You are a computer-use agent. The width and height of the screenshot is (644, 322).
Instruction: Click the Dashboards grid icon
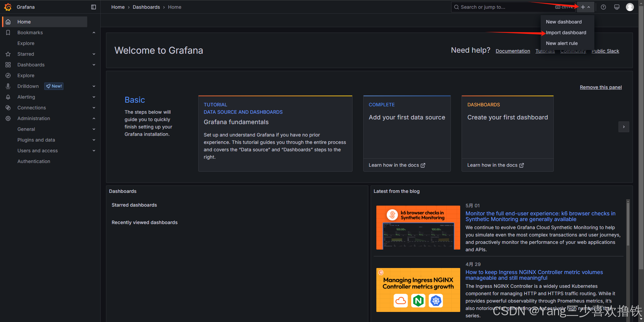tap(8, 65)
